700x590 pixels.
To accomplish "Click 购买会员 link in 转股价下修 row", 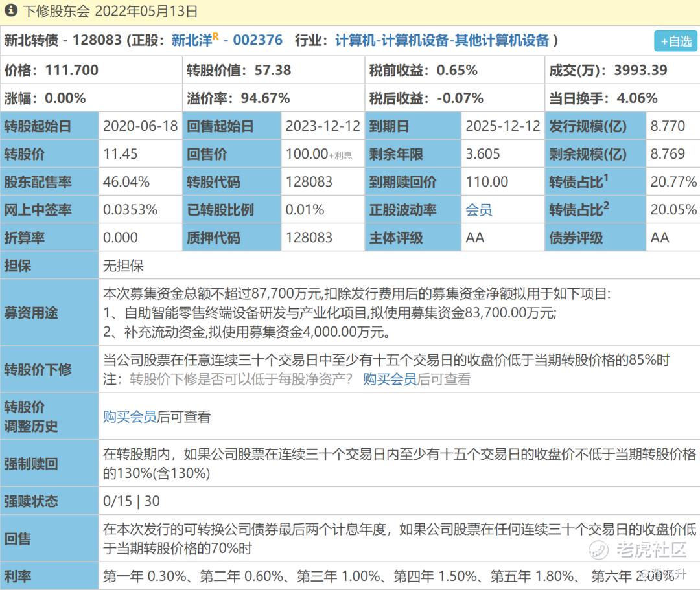I will click(x=390, y=380).
